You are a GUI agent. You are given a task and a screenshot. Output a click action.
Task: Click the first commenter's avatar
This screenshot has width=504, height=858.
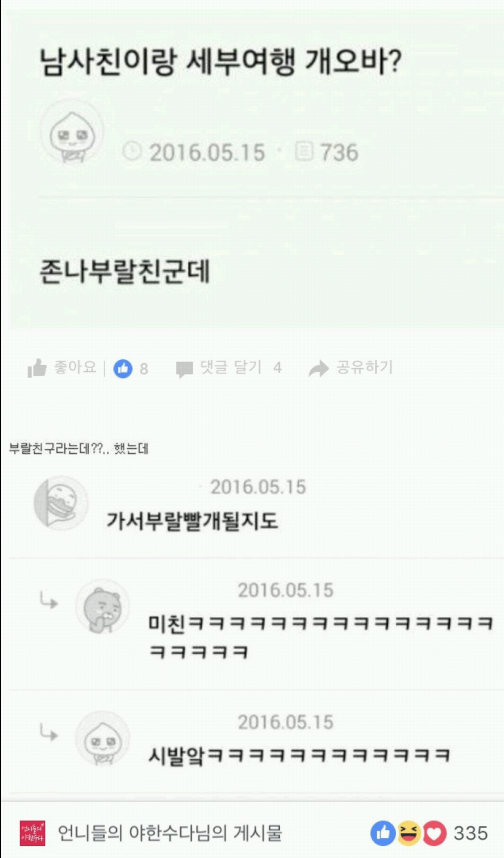coord(61,503)
